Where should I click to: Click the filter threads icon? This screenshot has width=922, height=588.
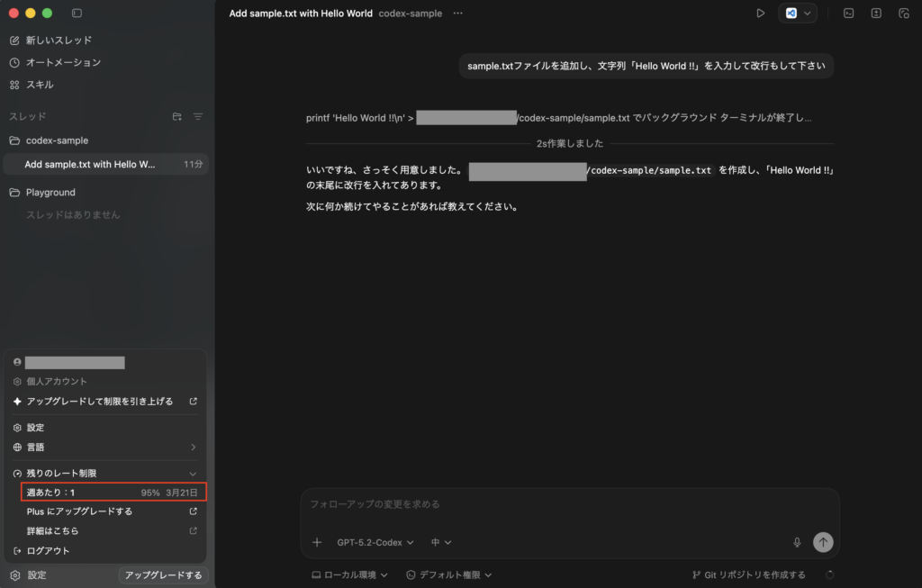point(198,117)
